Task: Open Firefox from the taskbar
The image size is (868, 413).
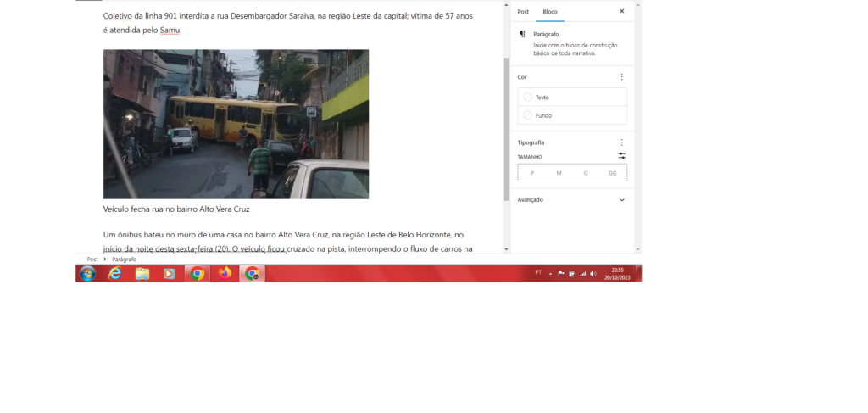Action: [225, 273]
